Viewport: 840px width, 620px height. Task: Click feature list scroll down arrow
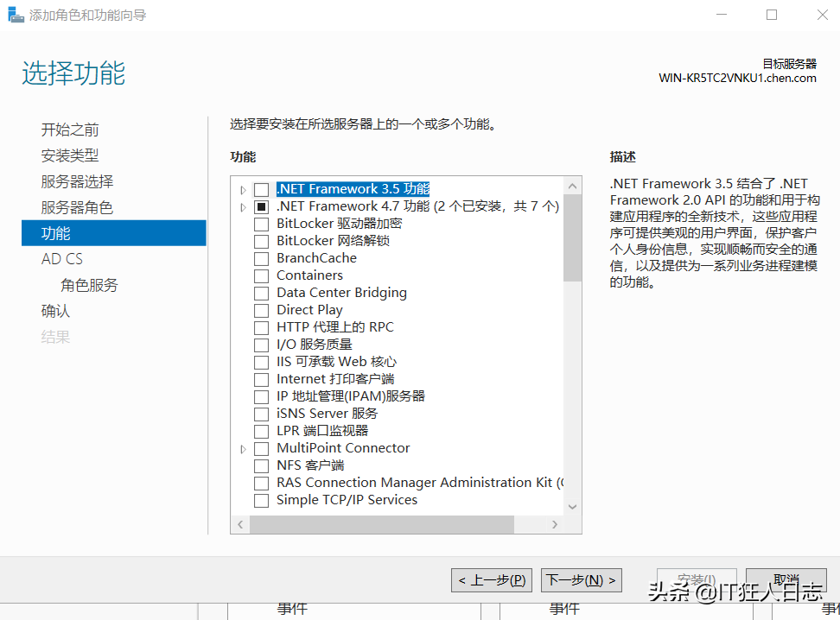[572, 507]
